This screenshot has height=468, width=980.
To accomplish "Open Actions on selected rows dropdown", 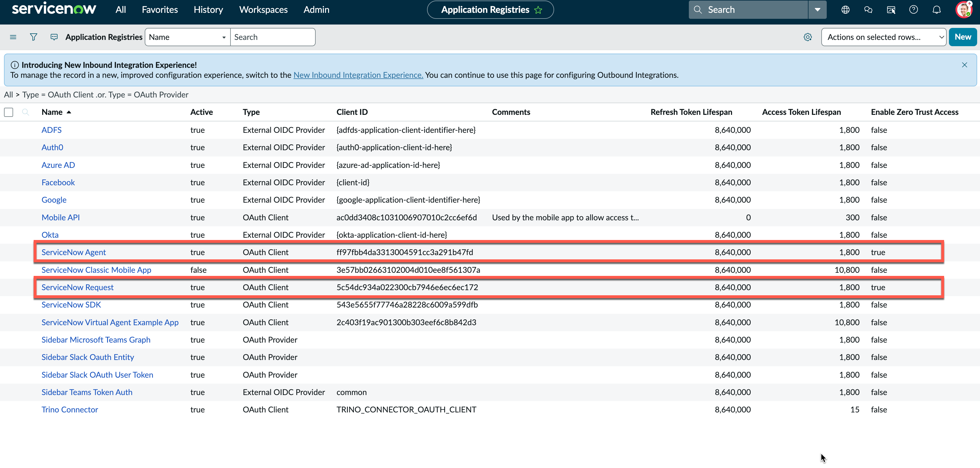I will 883,37.
